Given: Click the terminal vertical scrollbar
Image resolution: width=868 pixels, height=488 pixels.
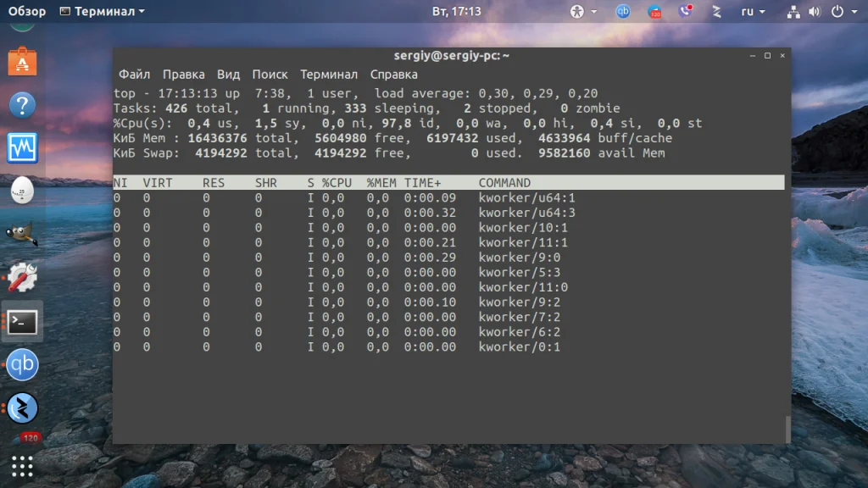Looking at the screenshot, I should (x=787, y=429).
